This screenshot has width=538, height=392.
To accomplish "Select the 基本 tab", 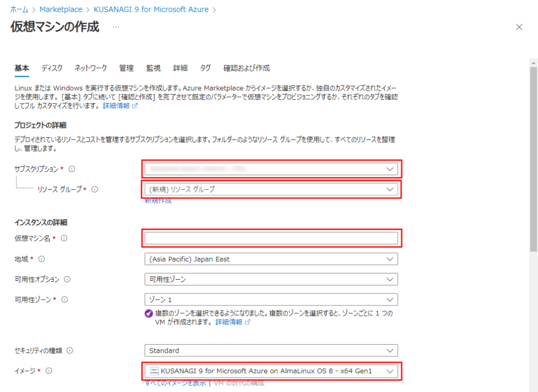I will point(22,68).
